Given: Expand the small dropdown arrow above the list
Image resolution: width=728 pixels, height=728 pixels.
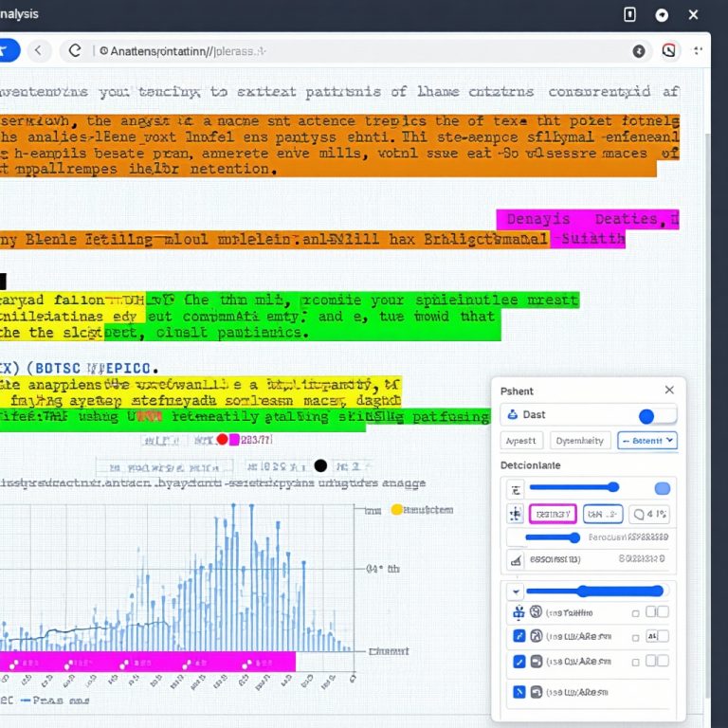Looking at the screenshot, I should [x=516, y=591].
